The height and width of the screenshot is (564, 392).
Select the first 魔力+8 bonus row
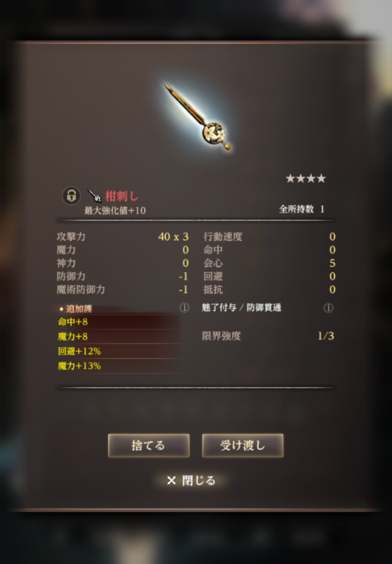pos(119,336)
